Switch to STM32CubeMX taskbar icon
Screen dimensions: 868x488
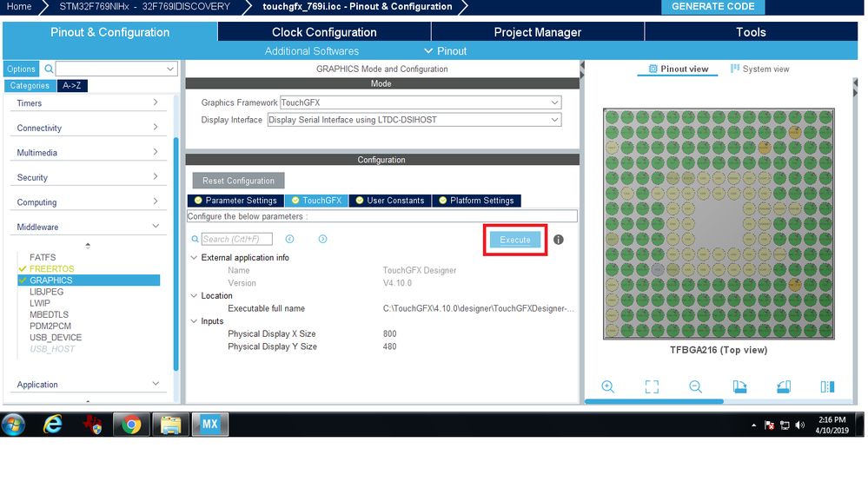(209, 425)
